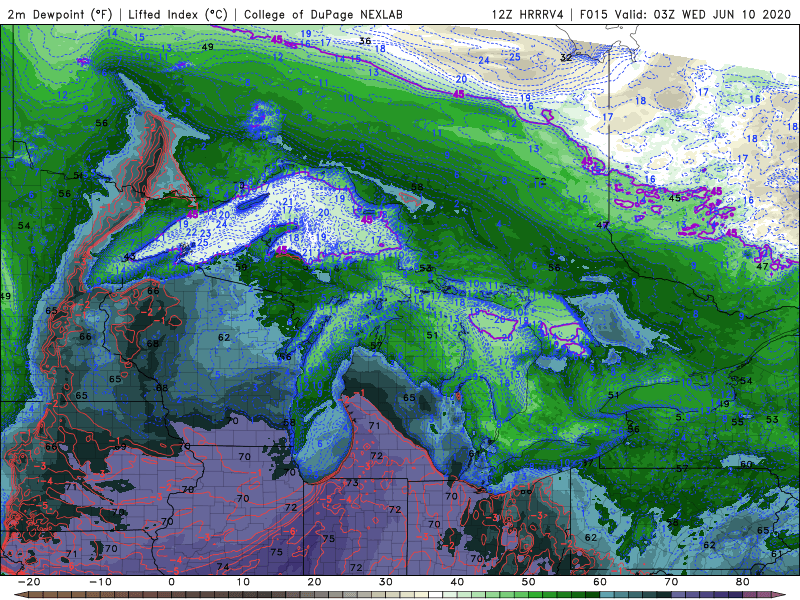800x600 pixels.
Task: Click the black '32' dewpoint value on map
Action: click(x=566, y=58)
